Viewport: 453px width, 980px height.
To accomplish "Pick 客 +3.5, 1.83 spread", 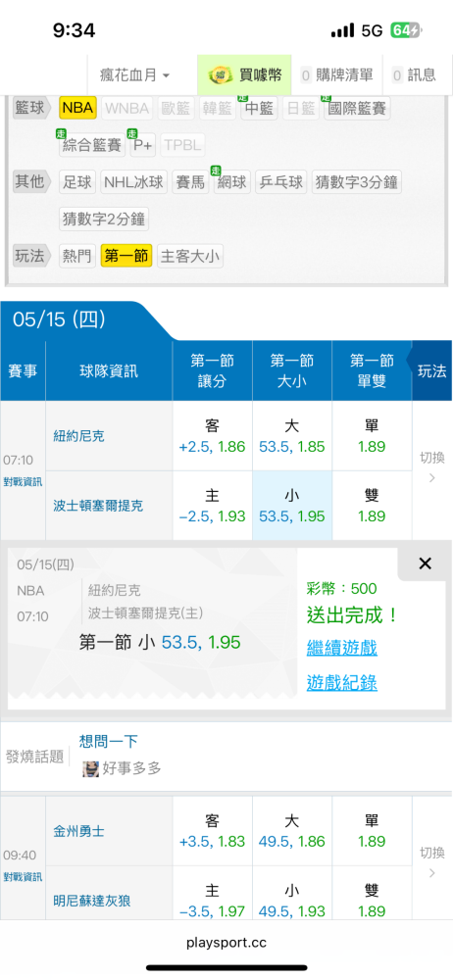I will coord(212,831).
